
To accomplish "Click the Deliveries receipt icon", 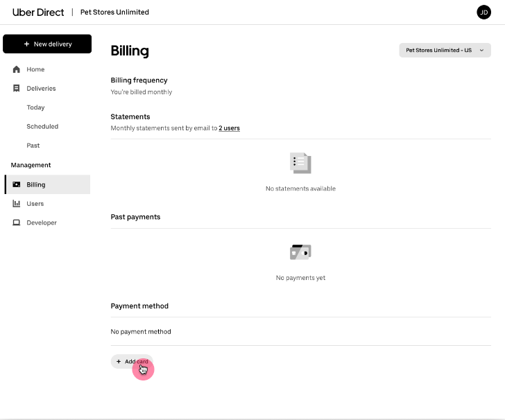I will click(x=17, y=89).
